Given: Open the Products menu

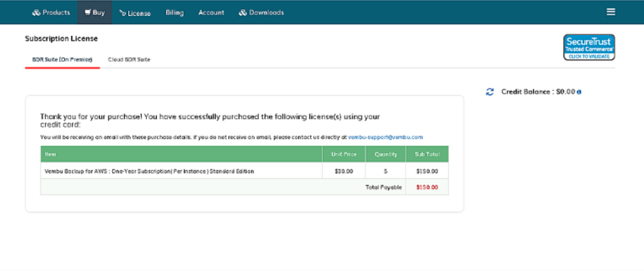Looking at the screenshot, I should [x=51, y=13].
